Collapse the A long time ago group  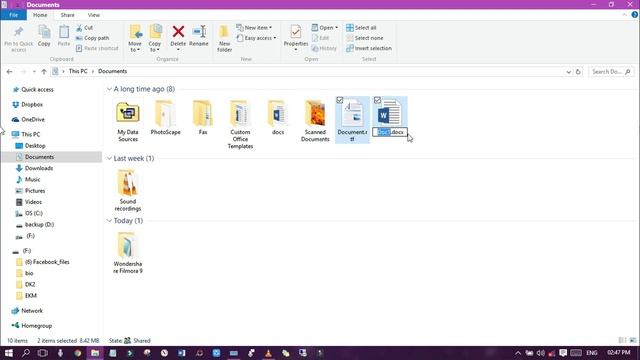point(109,89)
